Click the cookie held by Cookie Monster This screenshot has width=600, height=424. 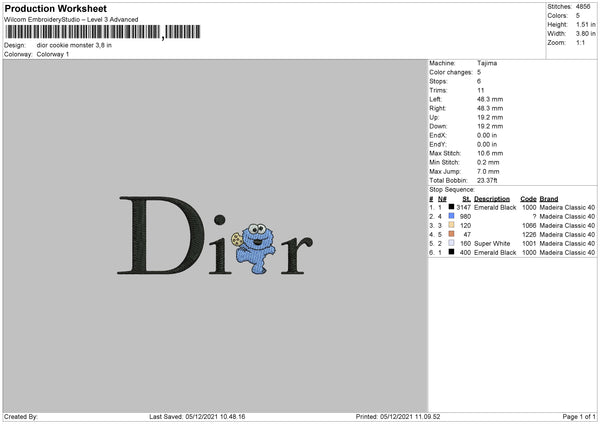(x=237, y=240)
